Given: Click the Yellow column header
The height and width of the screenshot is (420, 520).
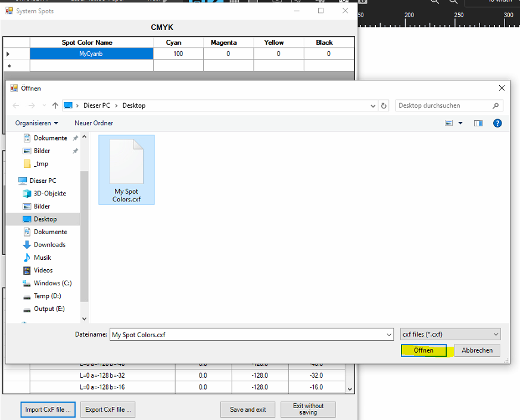Looking at the screenshot, I should (279, 42).
